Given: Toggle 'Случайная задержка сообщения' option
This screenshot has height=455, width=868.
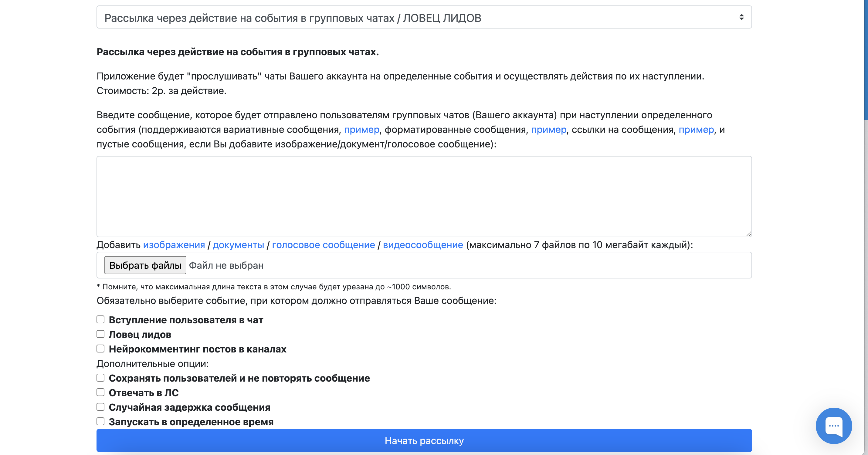Looking at the screenshot, I should pos(100,406).
